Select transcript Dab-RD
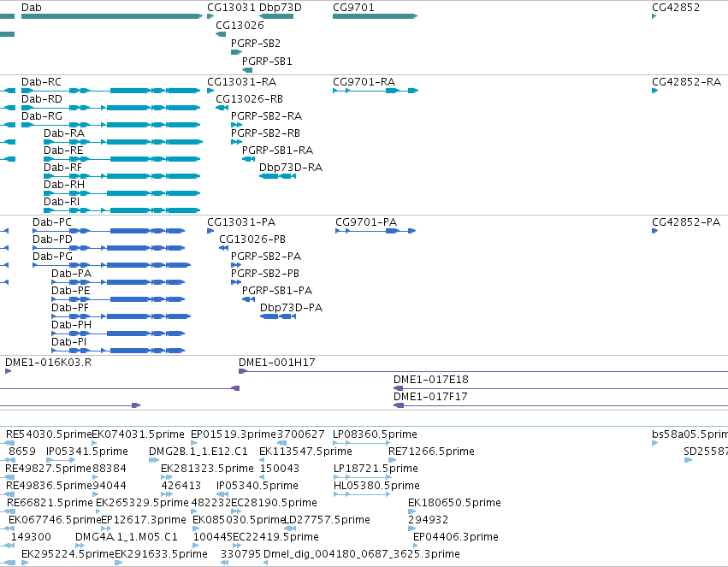The height and width of the screenshot is (567, 728). tap(111, 108)
